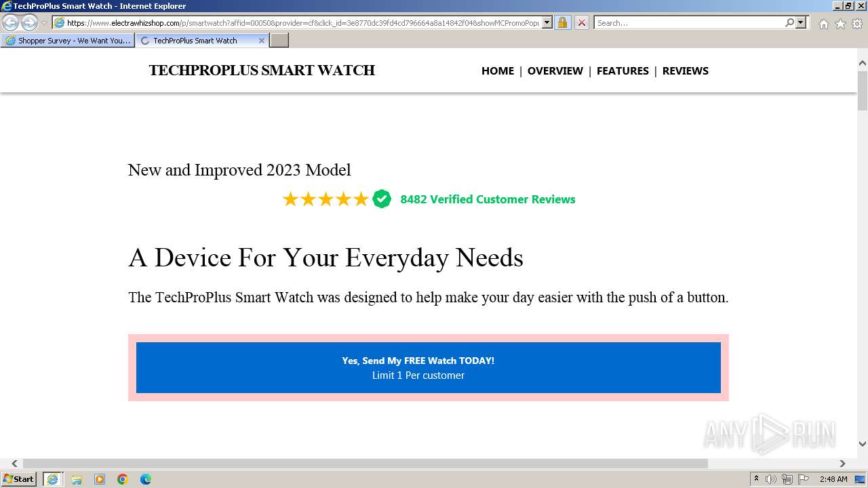Click the 2:48 AM clock
This screenshot has height=488, width=868.
click(833, 479)
